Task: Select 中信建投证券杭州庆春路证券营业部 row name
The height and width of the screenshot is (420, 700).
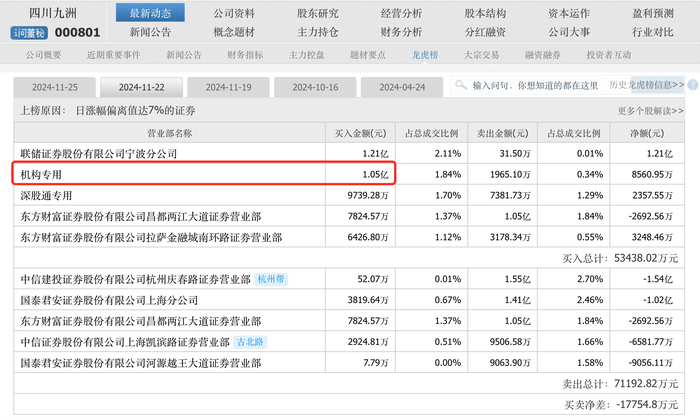Action: pyautogui.click(x=135, y=279)
